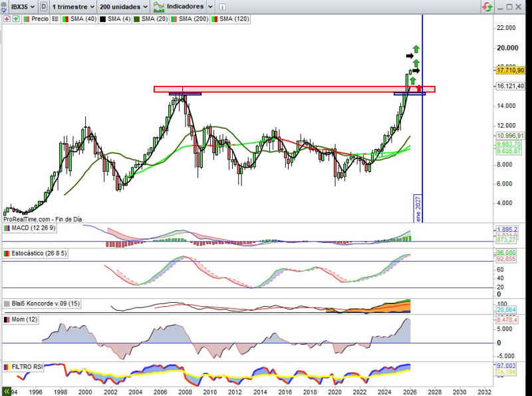Image resolution: width=532 pixels, height=396 pixels.
Task: Click the info icon in top toolbar
Action: [223, 7]
